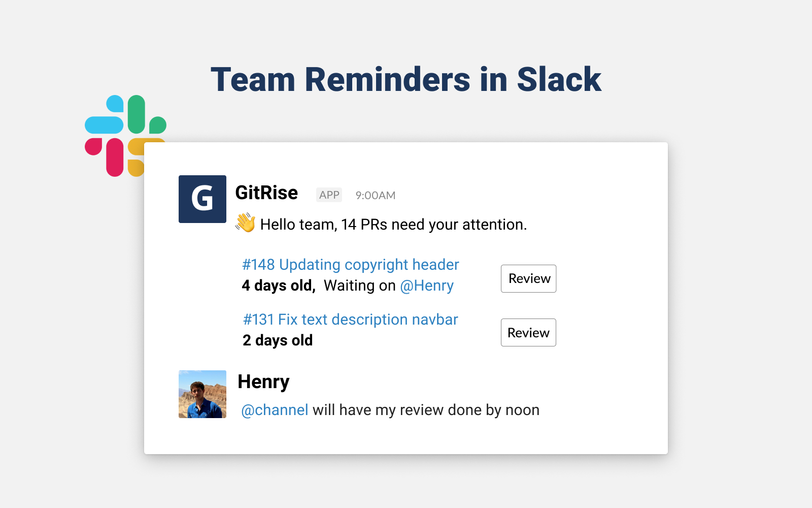Screen dimensions: 812x508
Task: Open the #131 Fix text description navbar link
Action: coord(350,320)
